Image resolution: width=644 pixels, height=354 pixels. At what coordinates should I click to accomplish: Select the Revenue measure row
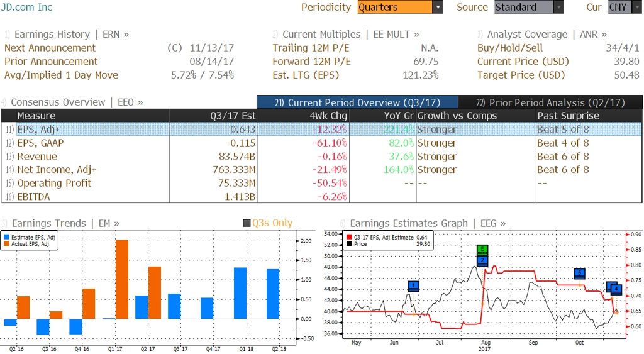click(x=321, y=157)
